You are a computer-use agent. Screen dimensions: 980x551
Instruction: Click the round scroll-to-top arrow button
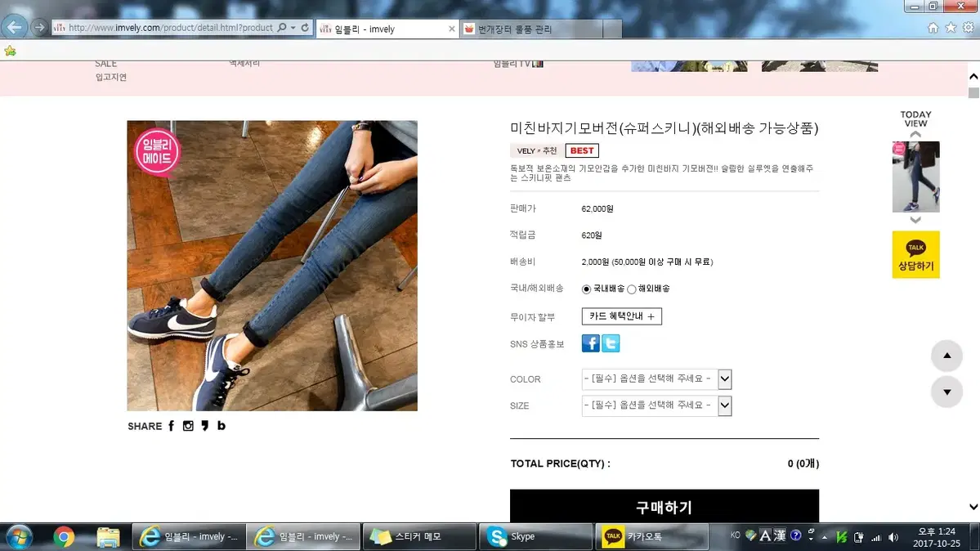point(946,356)
